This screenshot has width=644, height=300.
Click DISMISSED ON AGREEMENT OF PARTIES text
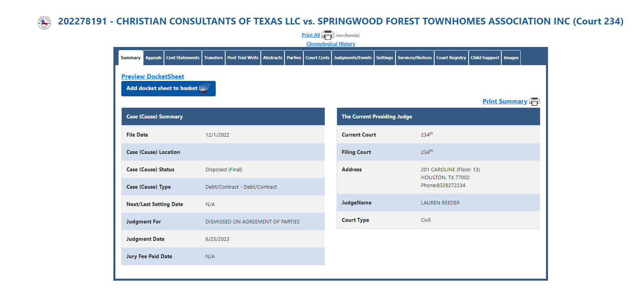click(252, 222)
